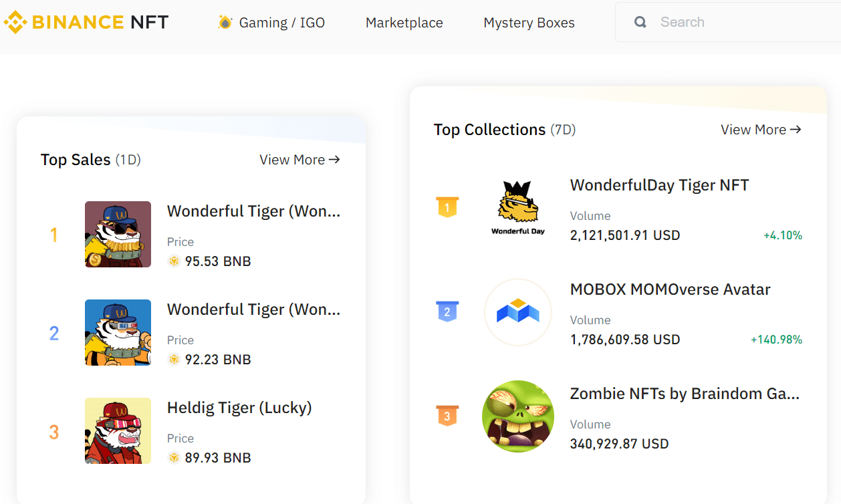This screenshot has height=504, width=841.
Task: Select the gold trophy icon beside Gaming / IGO
Action: pyautogui.click(x=225, y=22)
